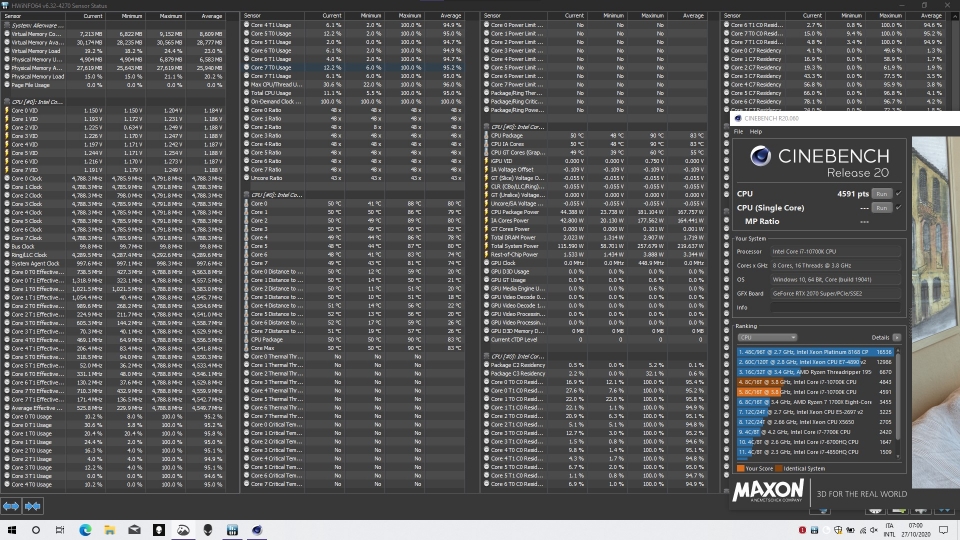Select the IA Voltage Offset row

tap(593, 170)
